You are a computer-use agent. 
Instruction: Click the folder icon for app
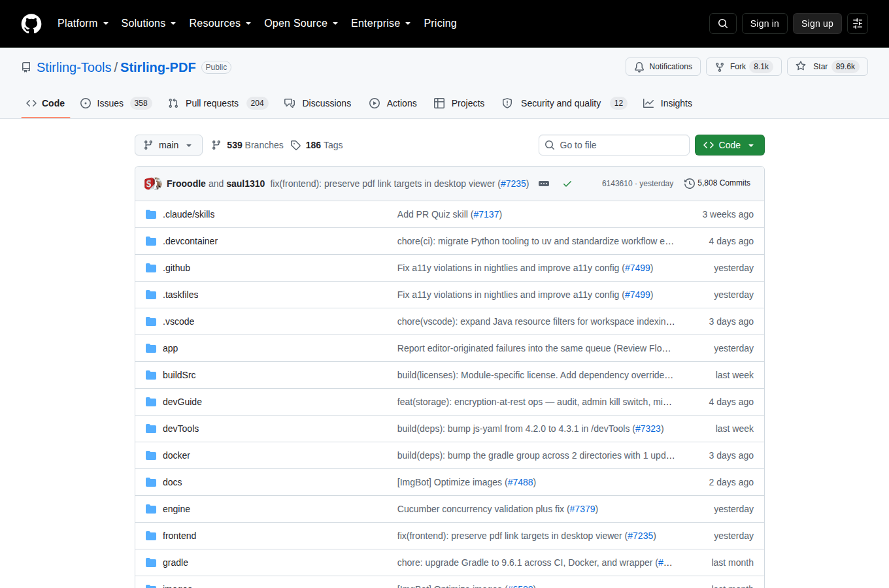pos(151,348)
